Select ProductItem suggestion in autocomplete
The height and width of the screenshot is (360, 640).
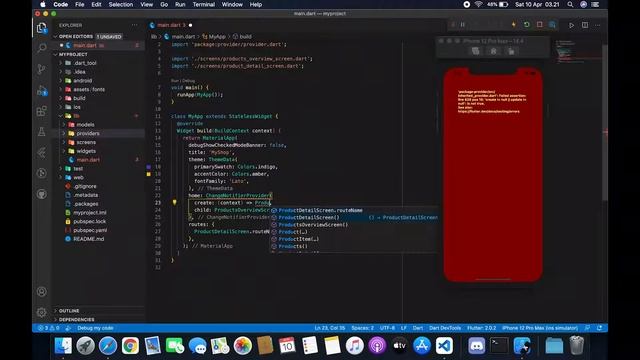[x=353, y=239]
